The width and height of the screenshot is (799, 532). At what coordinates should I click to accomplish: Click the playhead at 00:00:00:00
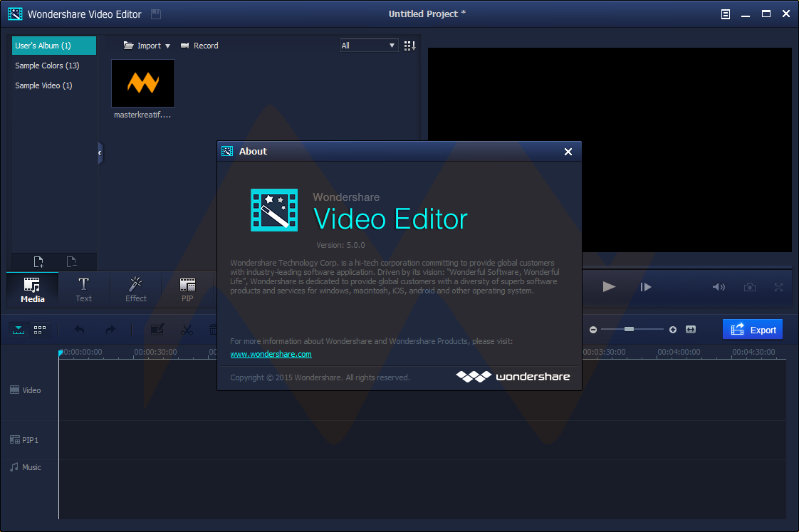click(60, 353)
